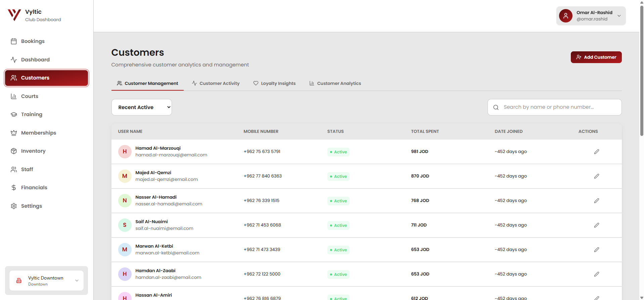
Task: Click the edit pencil for Marwan Al-Ketbi
Action: click(x=596, y=250)
